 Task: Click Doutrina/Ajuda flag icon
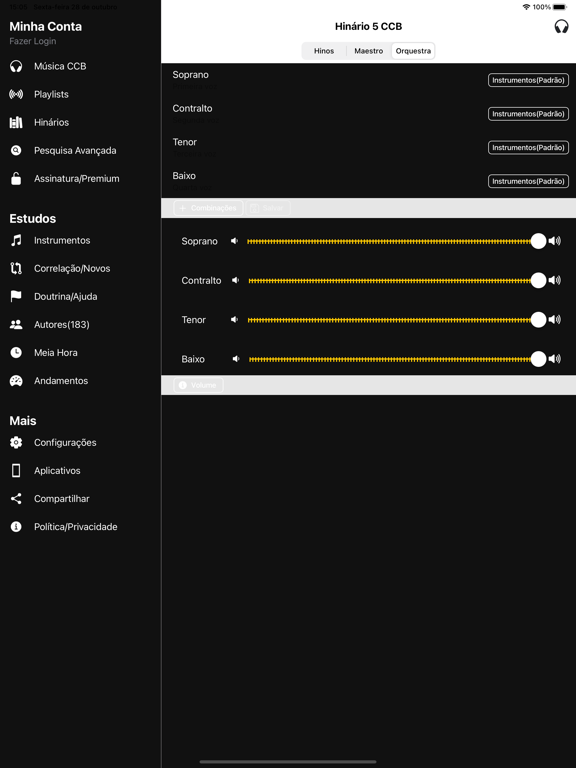click(16, 296)
